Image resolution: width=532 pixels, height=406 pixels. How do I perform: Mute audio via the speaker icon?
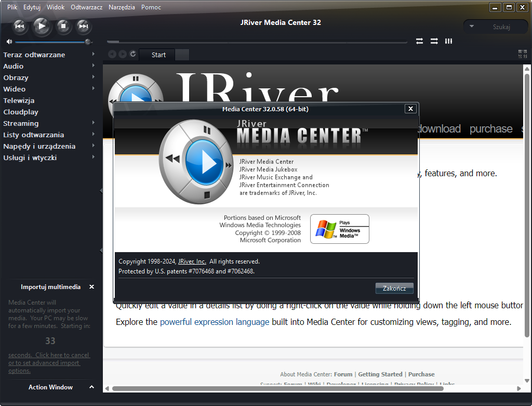pos(9,42)
